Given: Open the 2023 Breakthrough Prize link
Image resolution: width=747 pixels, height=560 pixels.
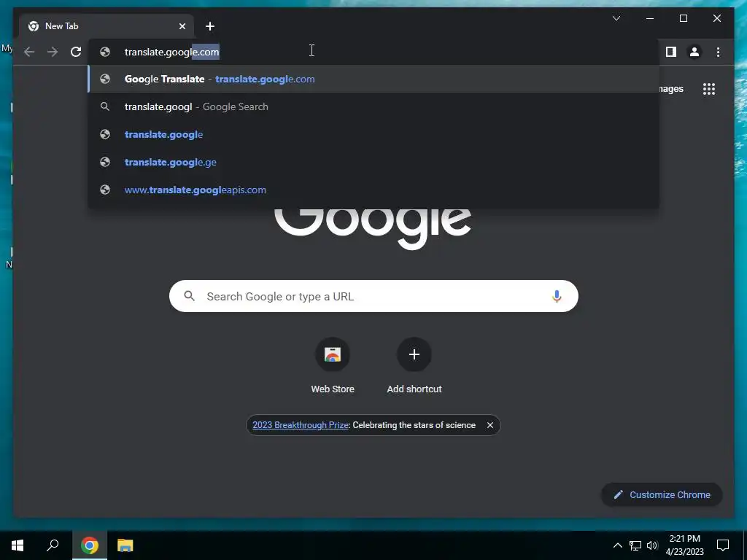Looking at the screenshot, I should click(300, 425).
